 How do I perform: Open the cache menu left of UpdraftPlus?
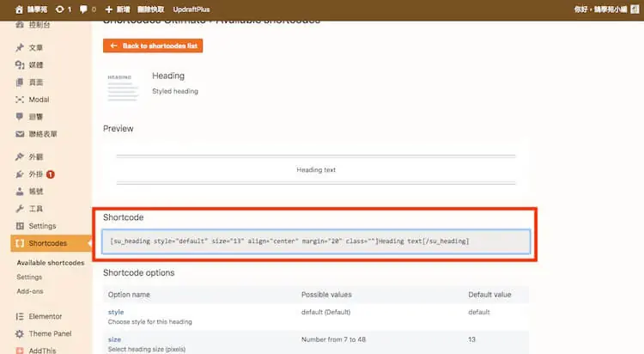[x=151, y=9]
